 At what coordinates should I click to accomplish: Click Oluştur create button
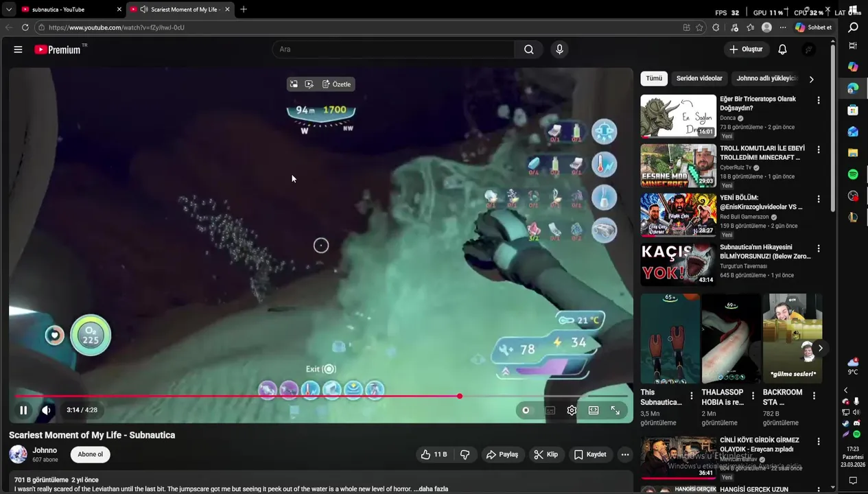click(x=746, y=49)
